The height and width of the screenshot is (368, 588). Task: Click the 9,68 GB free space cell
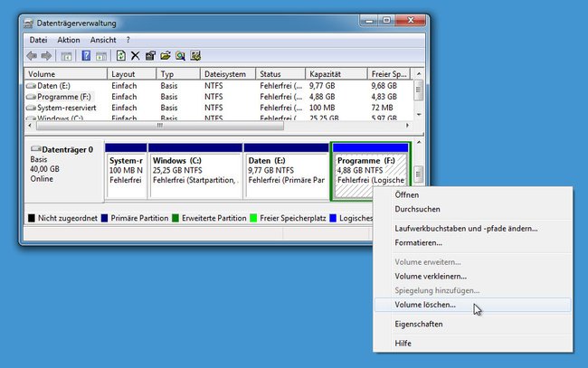pyautogui.click(x=384, y=86)
